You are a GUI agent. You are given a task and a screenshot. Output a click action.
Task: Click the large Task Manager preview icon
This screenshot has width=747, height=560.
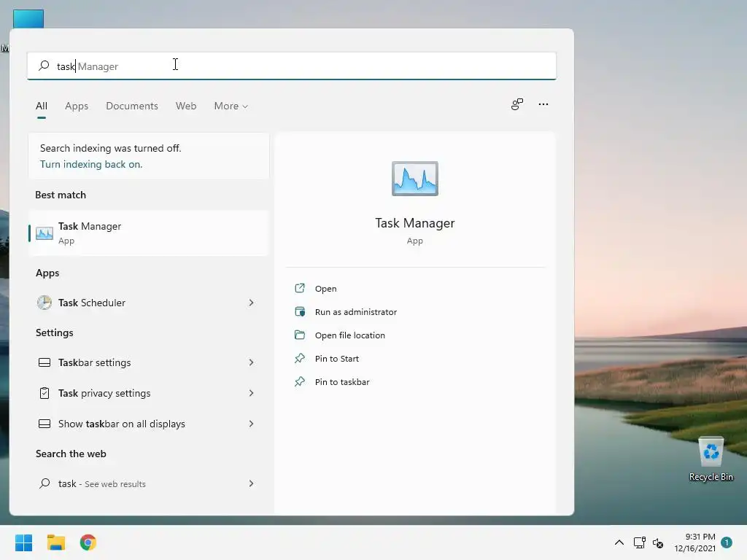(415, 179)
